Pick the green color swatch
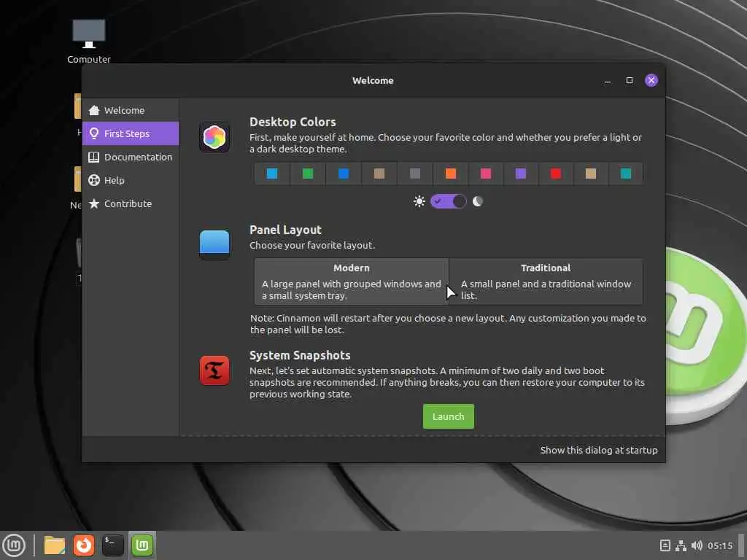Screen dimensions: 747x560 point(308,174)
